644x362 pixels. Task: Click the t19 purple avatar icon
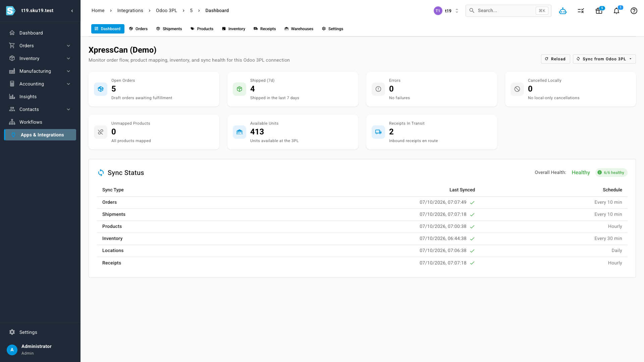[438, 11]
